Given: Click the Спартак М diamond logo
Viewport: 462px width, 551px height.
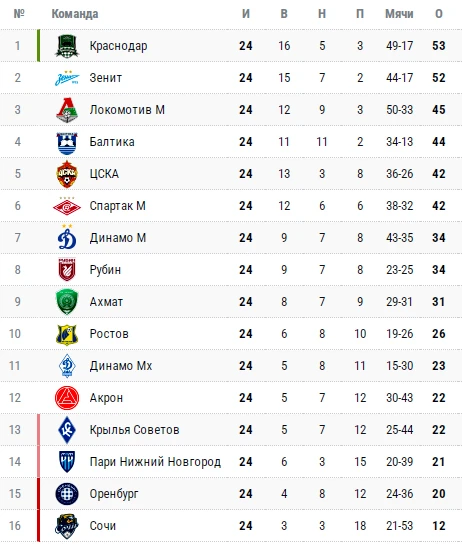Looking at the screenshot, I should [67, 206].
